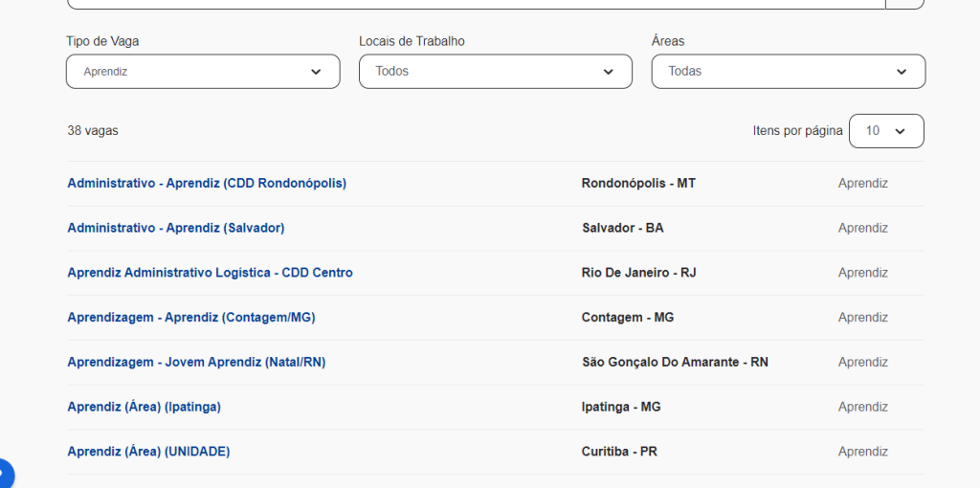Open Administrativo - Aprendiz (CDD Rondonópolis) job
980x488 pixels.
click(207, 183)
